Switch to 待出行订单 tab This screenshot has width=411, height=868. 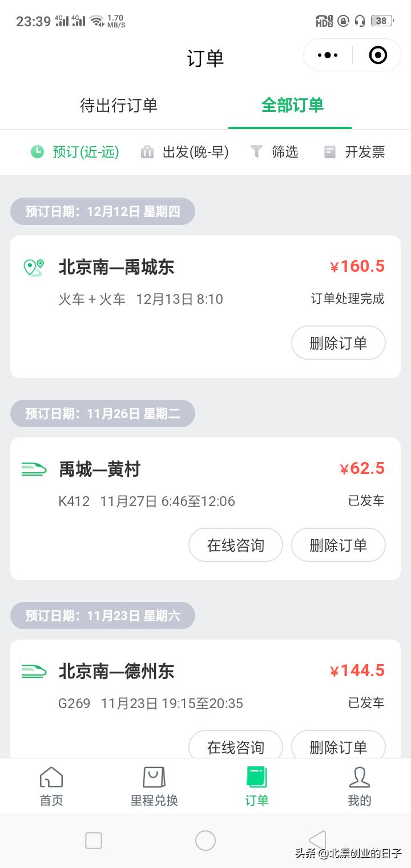tap(119, 106)
